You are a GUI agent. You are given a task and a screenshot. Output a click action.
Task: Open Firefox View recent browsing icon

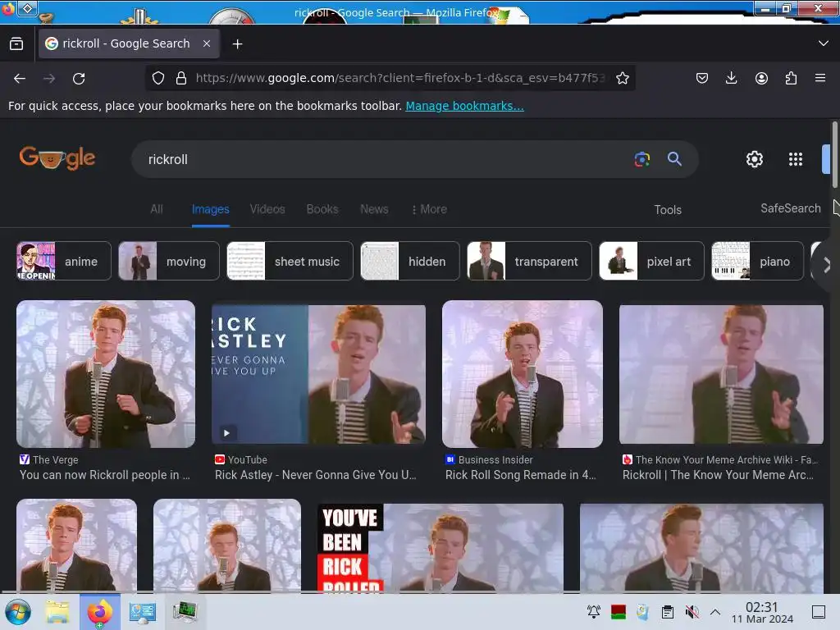point(16,44)
